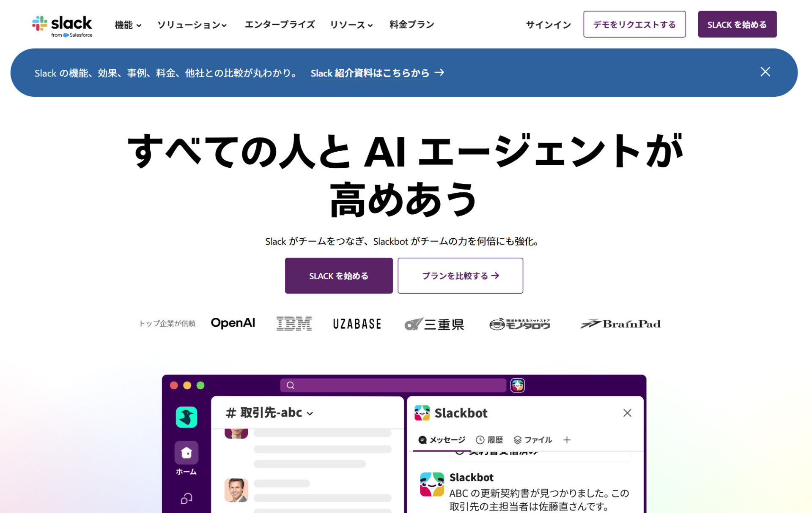Click the Slackbot avatar in panel header
The width and height of the screenshot is (812, 513).
[422, 413]
